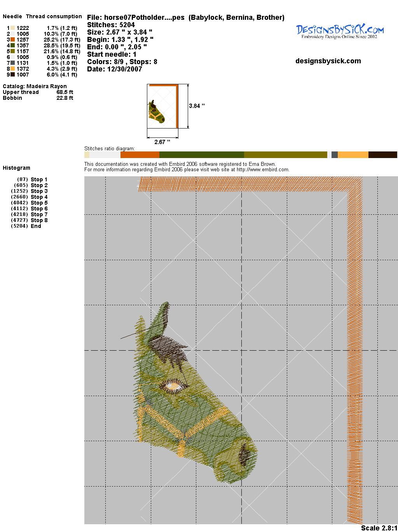Open the small horse design preview thumbnail
The image size is (398, 532).
pos(162,106)
